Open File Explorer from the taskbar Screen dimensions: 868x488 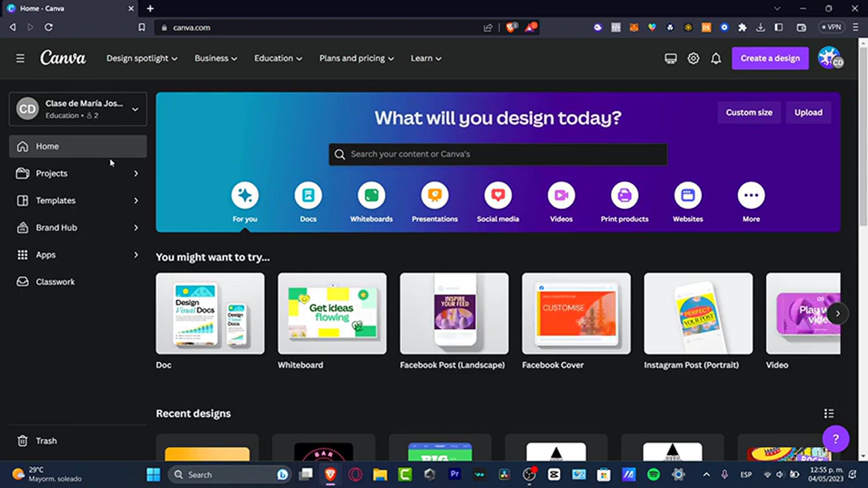coord(380,474)
